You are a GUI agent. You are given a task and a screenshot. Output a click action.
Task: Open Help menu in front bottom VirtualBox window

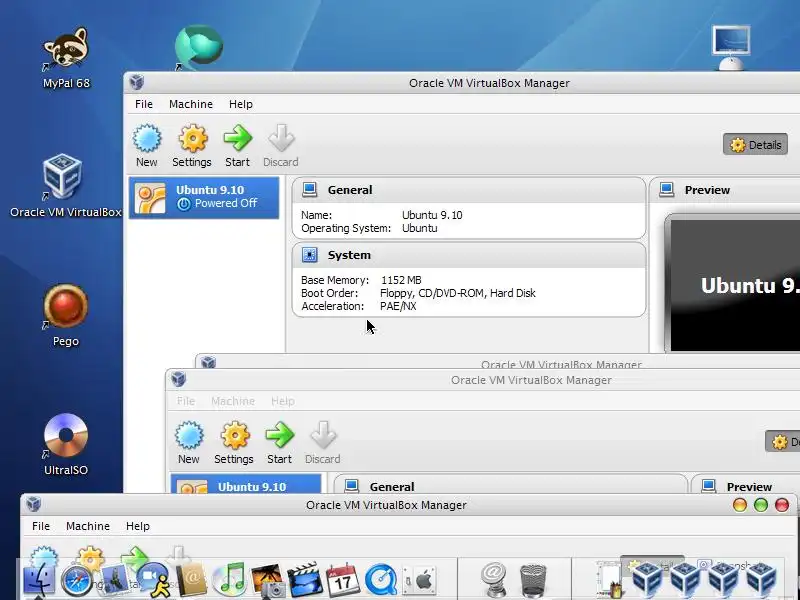tap(138, 526)
